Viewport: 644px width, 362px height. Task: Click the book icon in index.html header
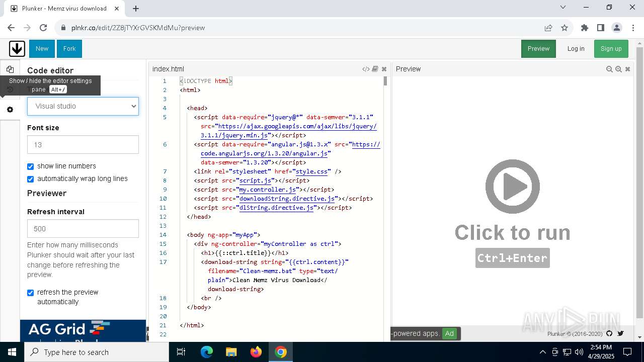pos(375,69)
